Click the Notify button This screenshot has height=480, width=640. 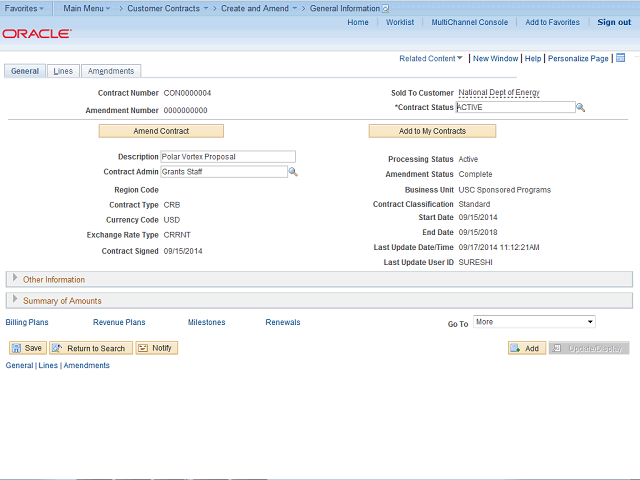point(156,348)
